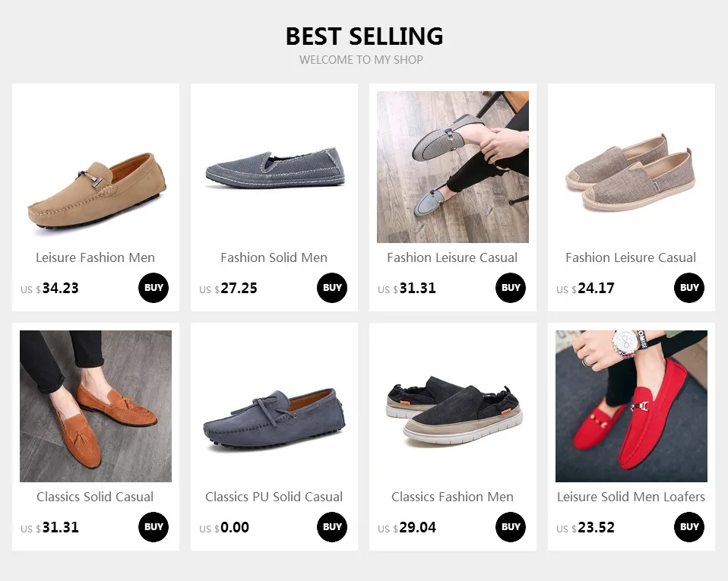The image size is (728, 581).
Task: Click BUY button for Fashion Solid Men
Action: [332, 288]
